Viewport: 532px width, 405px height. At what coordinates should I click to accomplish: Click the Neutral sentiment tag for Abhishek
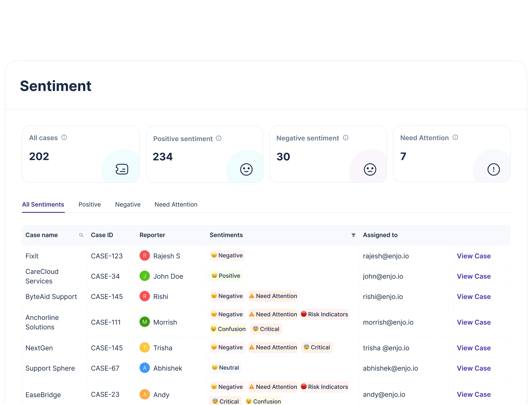(x=225, y=368)
